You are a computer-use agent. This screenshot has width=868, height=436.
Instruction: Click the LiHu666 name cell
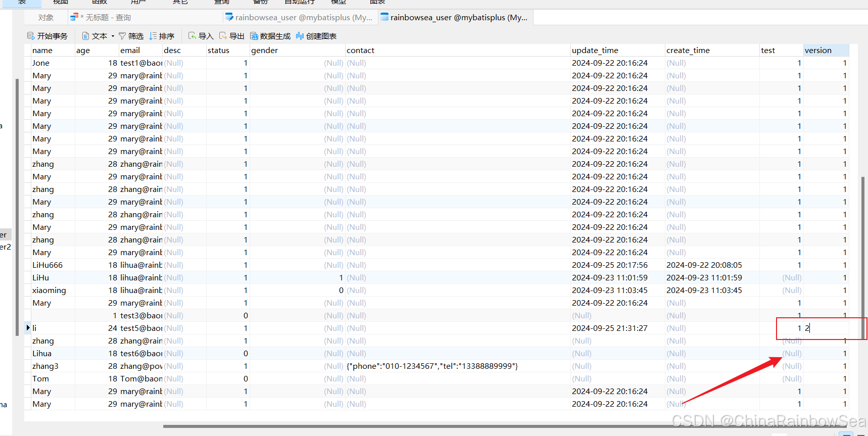47,265
